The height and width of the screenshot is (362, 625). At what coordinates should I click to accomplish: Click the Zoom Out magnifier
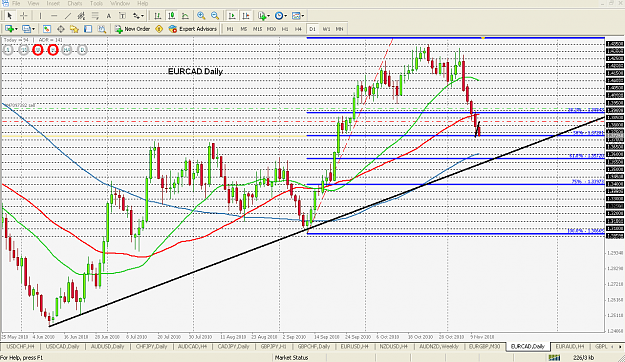[x=215, y=16]
